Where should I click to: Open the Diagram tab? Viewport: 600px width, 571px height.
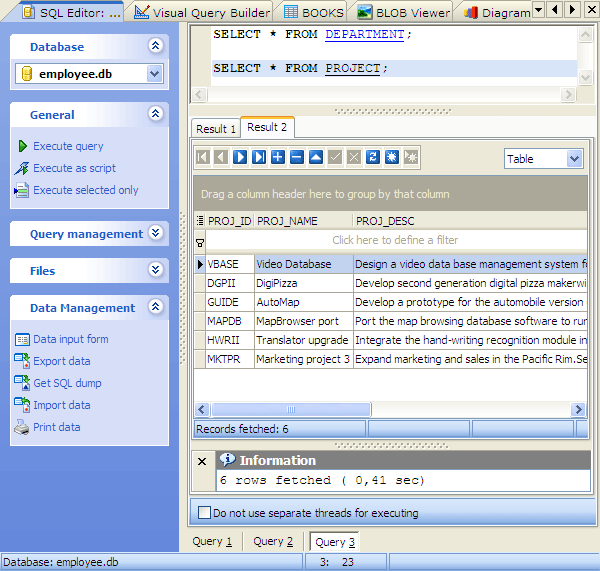pos(497,13)
